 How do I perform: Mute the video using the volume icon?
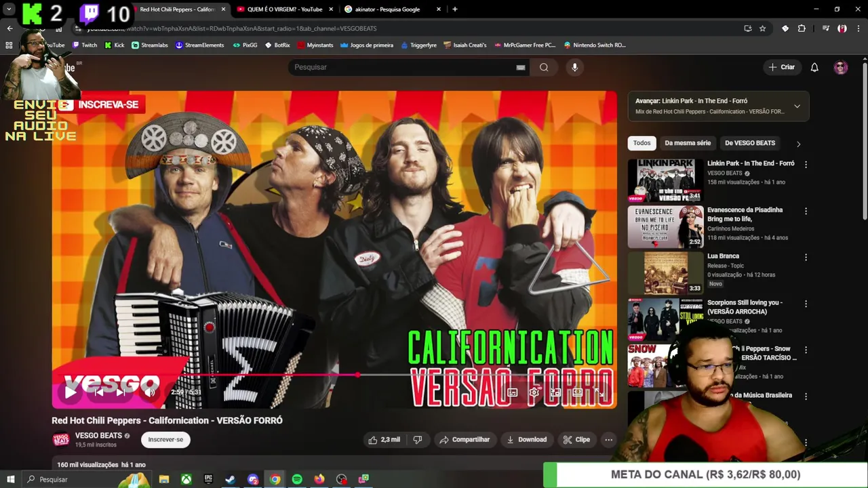[151, 392]
